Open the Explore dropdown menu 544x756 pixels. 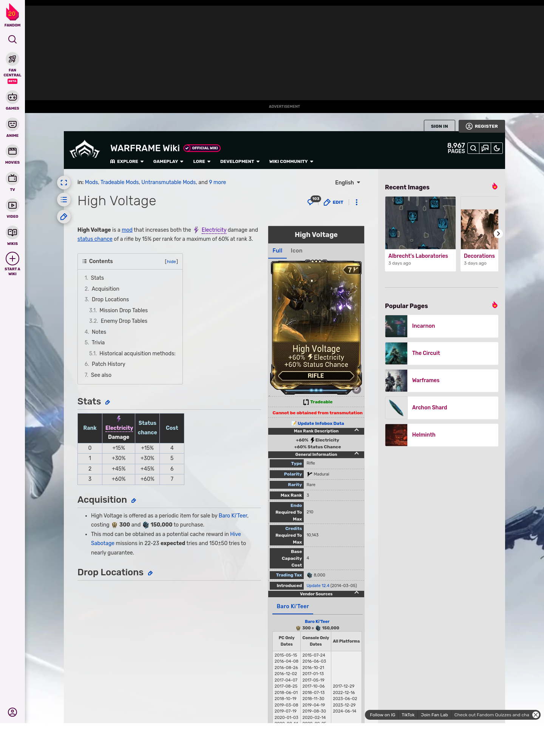coord(127,161)
